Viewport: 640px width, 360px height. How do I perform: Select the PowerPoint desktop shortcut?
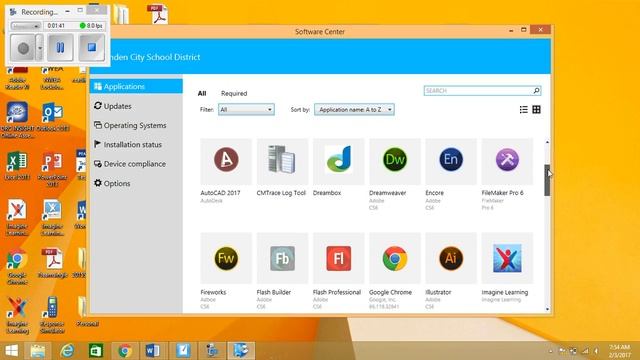[x=52, y=169]
